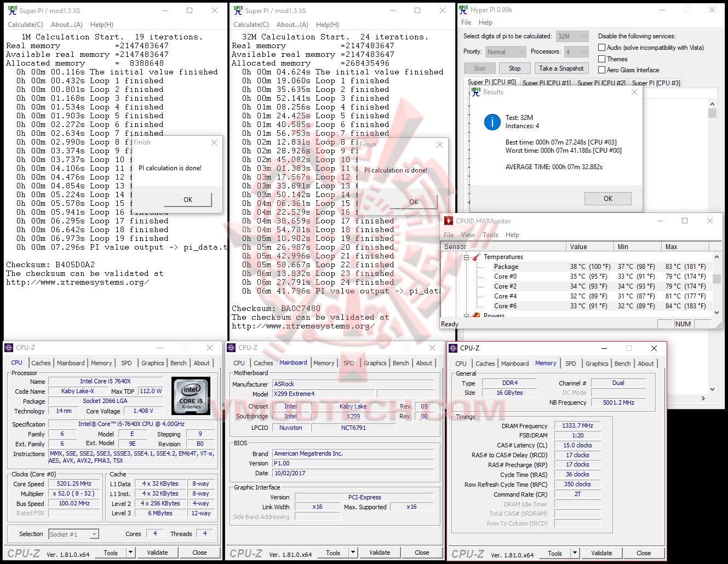Select the Core #0 temperature row in HWMonitor
Screen dimensions: 728x564
click(x=577, y=277)
